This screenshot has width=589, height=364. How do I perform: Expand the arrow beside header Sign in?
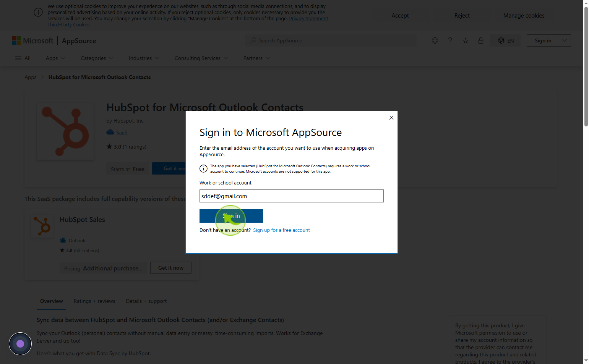(565, 40)
